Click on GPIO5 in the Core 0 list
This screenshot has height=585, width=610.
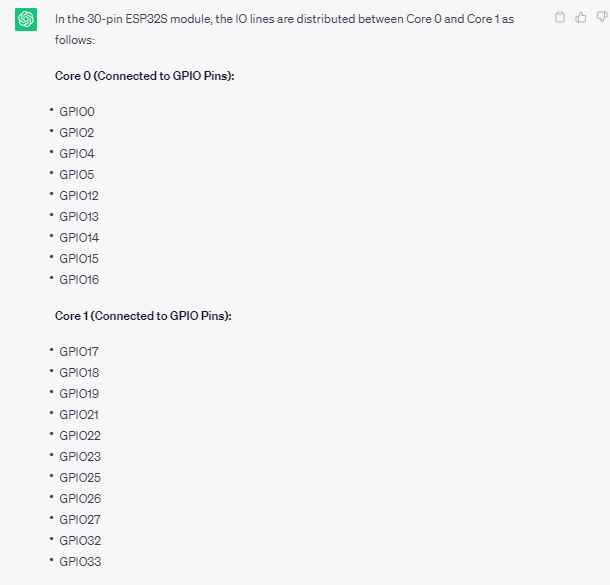77,175
